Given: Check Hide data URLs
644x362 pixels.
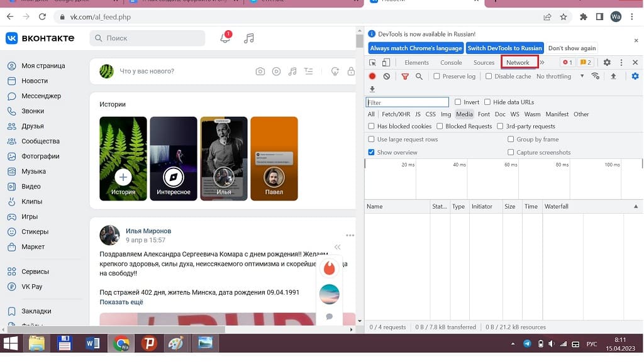Looking at the screenshot, I should point(487,102).
